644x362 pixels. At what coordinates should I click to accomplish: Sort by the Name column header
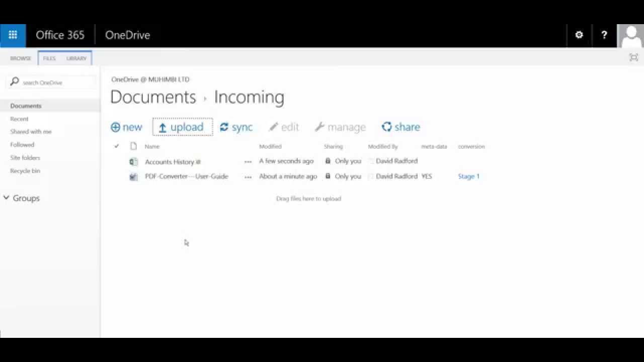point(152,147)
